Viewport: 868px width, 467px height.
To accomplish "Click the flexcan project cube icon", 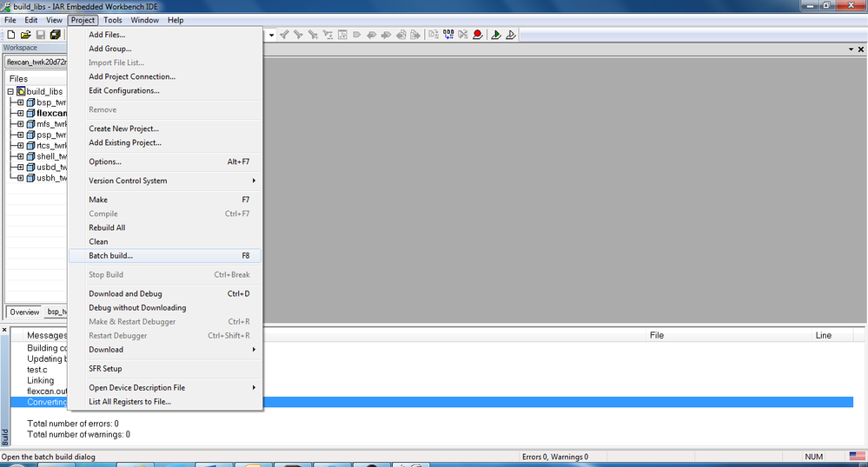I will (x=31, y=113).
